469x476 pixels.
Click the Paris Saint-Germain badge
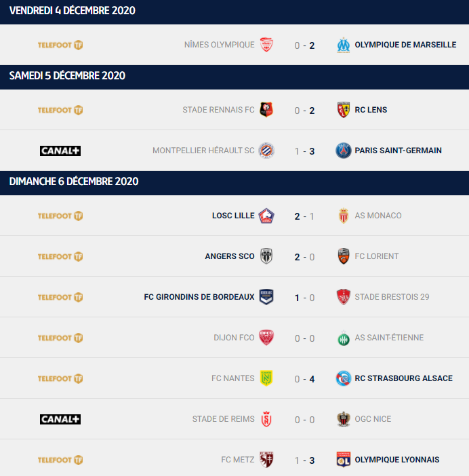[x=344, y=151]
